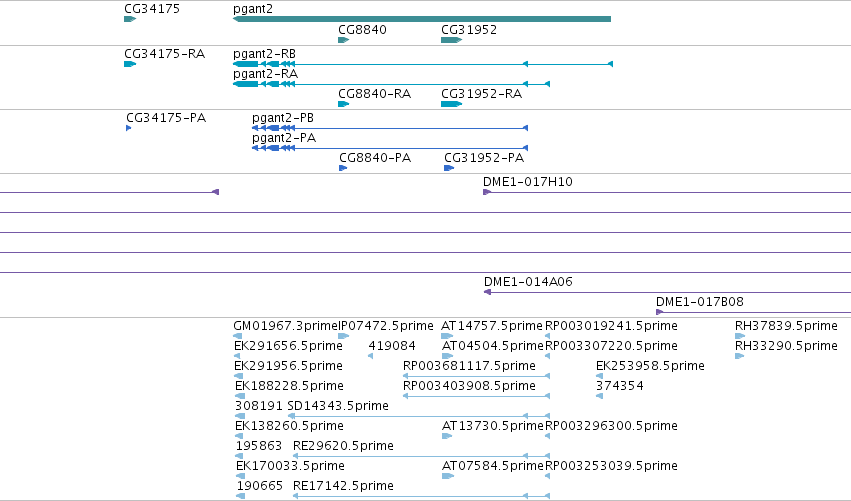Click EST EK188228.5prime
The image size is (851, 501).
coord(289,386)
